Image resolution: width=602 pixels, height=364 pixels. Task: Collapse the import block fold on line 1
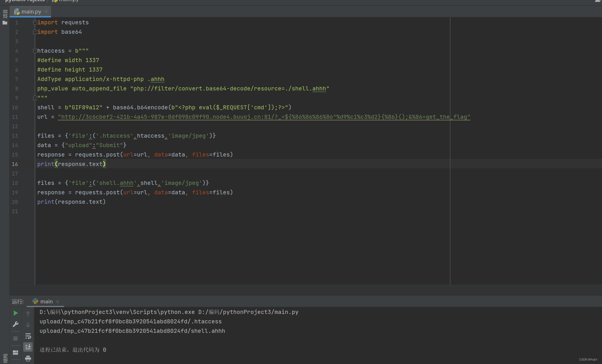click(35, 22)
